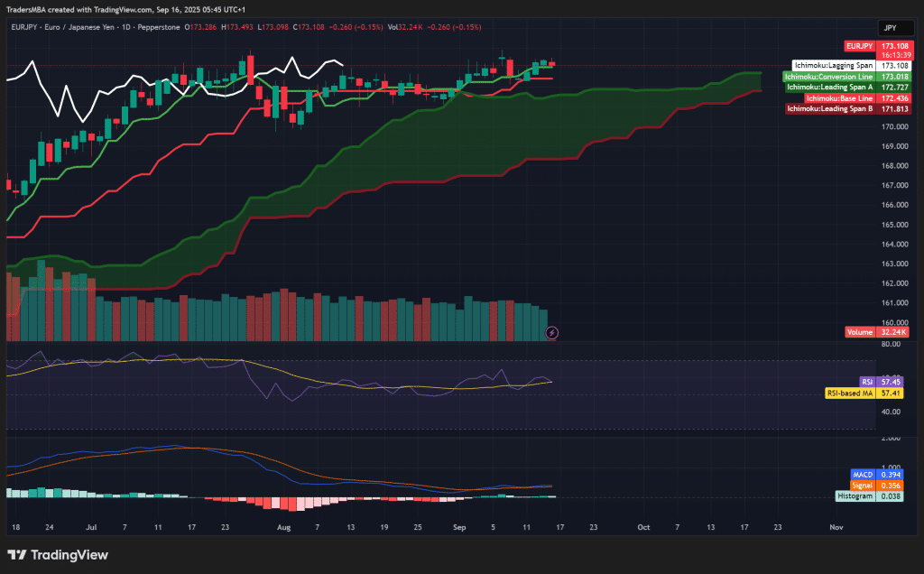This screenshot has height=574, width=924.
Task: Click the JPY currency badge top right
Action: click(894, 28)
